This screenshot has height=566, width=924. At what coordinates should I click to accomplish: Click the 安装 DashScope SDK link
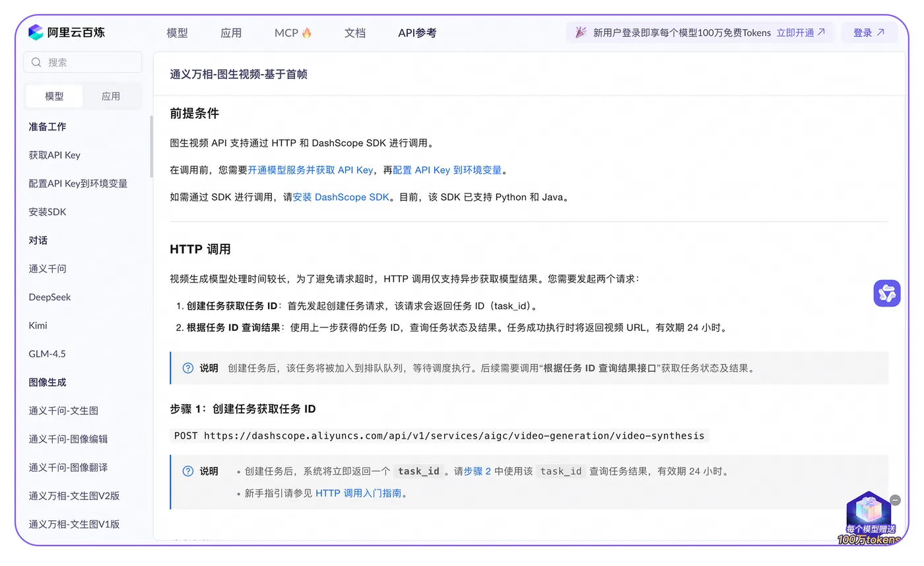click(341, 197)
